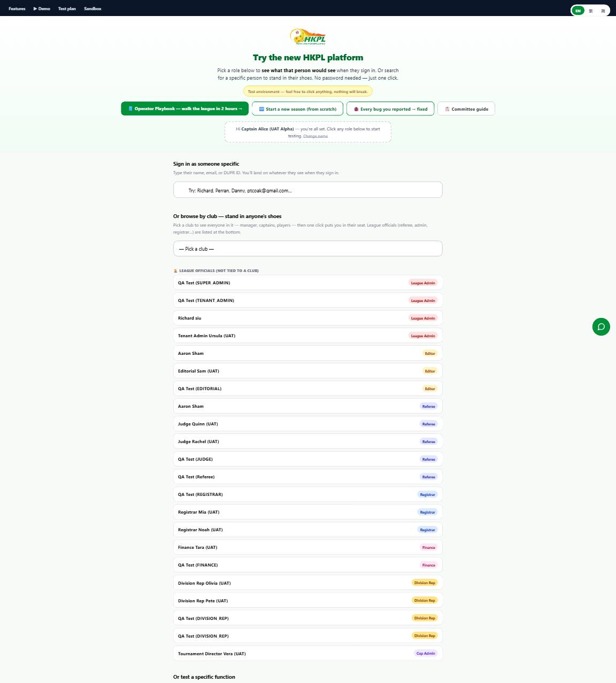Open the Features menu item

pos(17,9)
